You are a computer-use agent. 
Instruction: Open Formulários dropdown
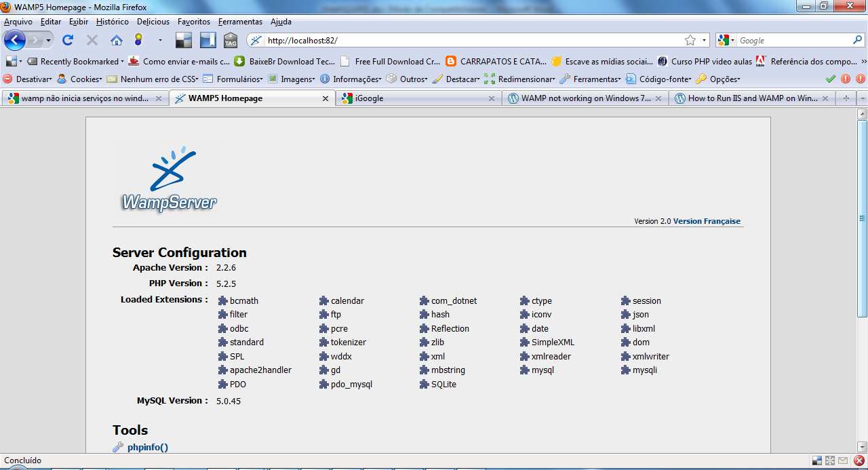(233, 79)
